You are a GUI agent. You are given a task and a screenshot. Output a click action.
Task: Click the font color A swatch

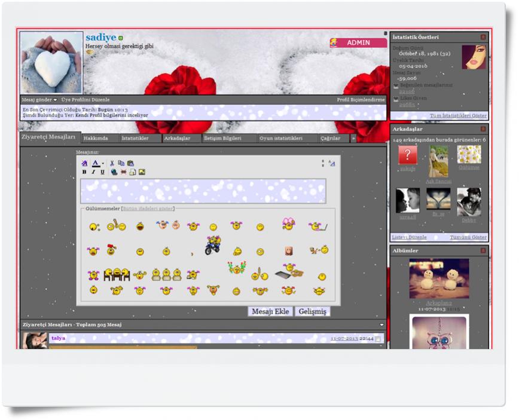coord(96,163)
